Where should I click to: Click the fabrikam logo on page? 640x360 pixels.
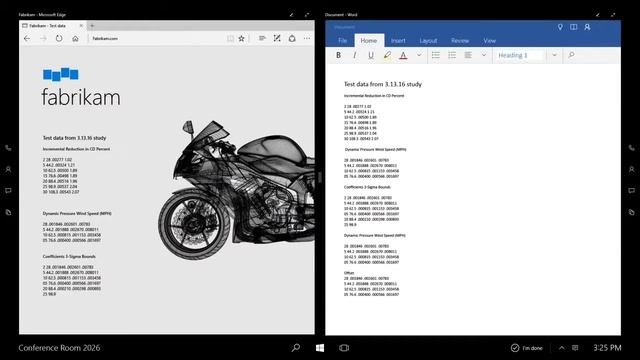point(81,87)
